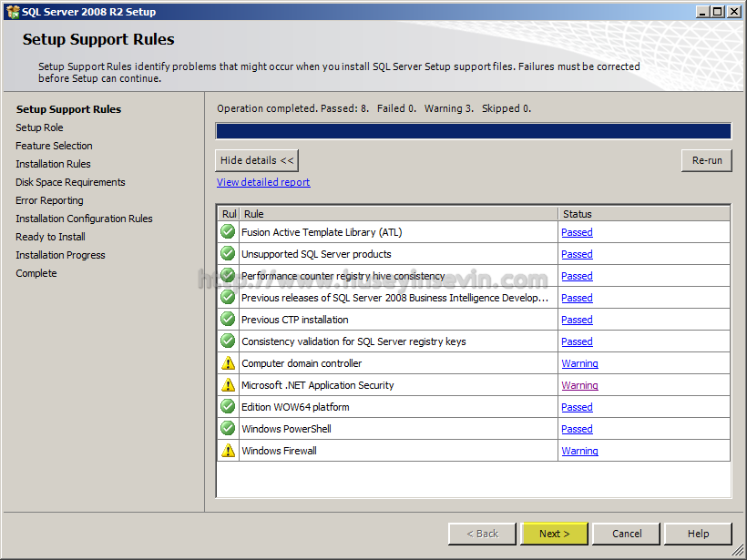The height and width of the screenshot is (560, 747).
Task: Collapse the rule list with Hide details
Action: tap(257, 160)
